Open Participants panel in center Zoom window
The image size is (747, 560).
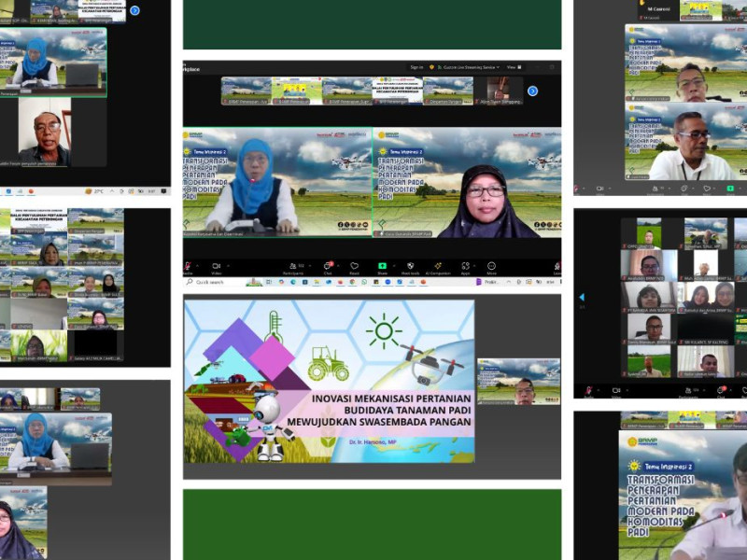[295, 267]
